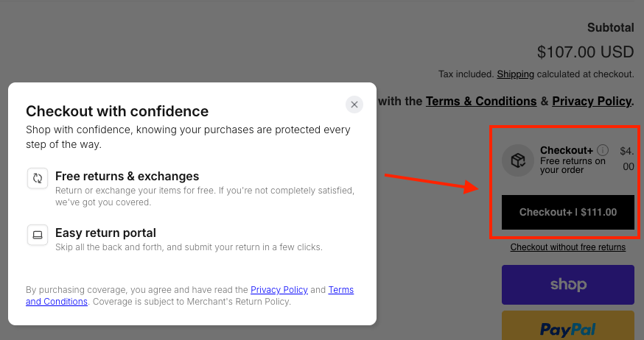Pay with the PayPal button
The height and width of the screenshot is (340, 644).
568,325
